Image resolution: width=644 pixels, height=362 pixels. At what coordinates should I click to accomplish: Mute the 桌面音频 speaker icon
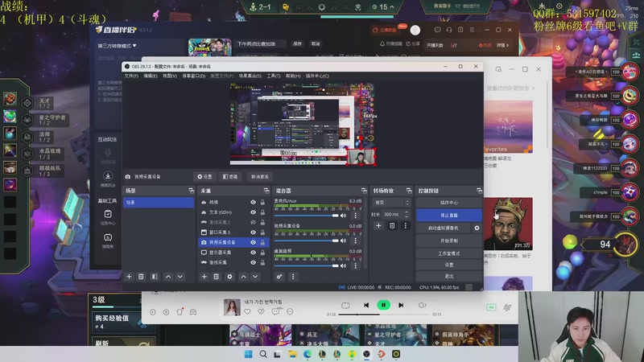pyautogui.click(x=344, y=265)
